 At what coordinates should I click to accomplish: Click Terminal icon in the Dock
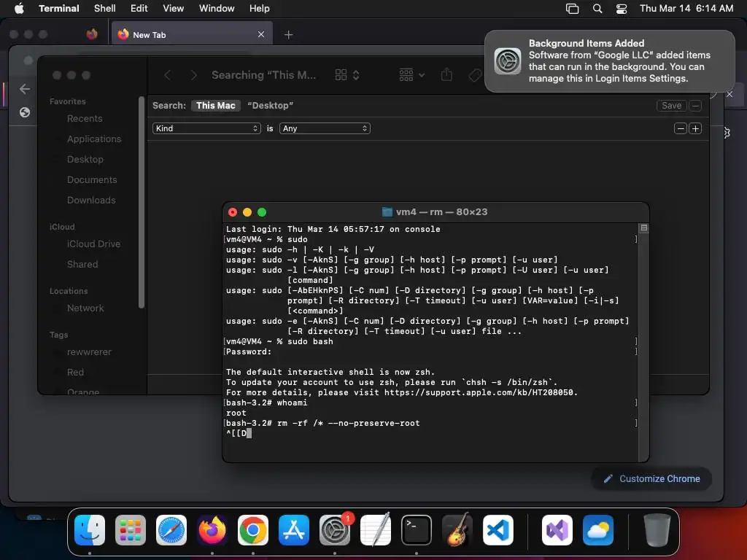pyautogui.click(x=417, y=530)
